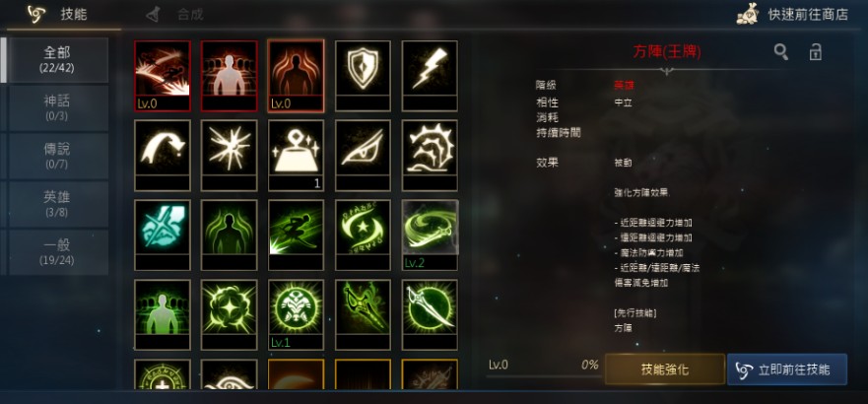
Task: Select the red-bordered slashing Lv.0 skill
Action: coord(163,76)
